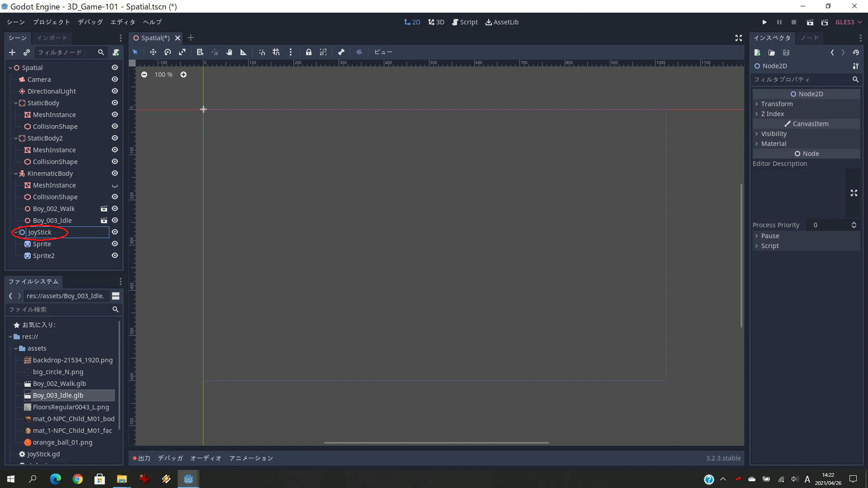Switch to the 3D workspace
The height and width of the screenshot is (488, 868).
pos(436,22)
